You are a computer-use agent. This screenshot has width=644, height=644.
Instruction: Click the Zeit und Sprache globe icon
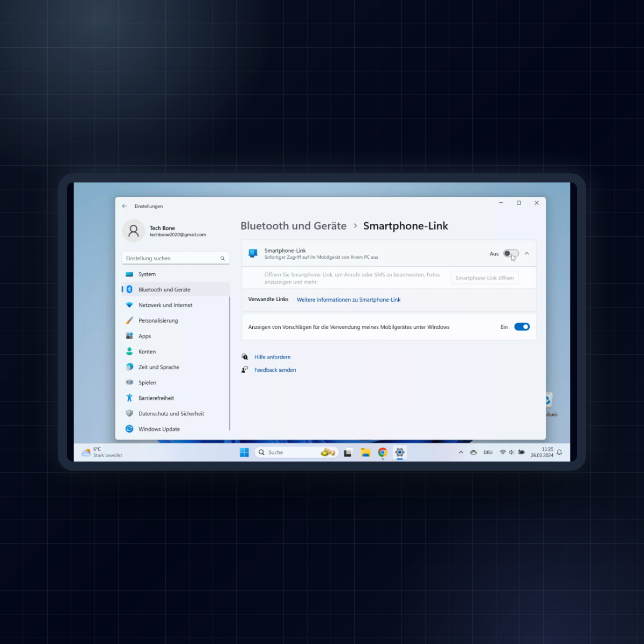pyautogui.click(x=129, y=367)
